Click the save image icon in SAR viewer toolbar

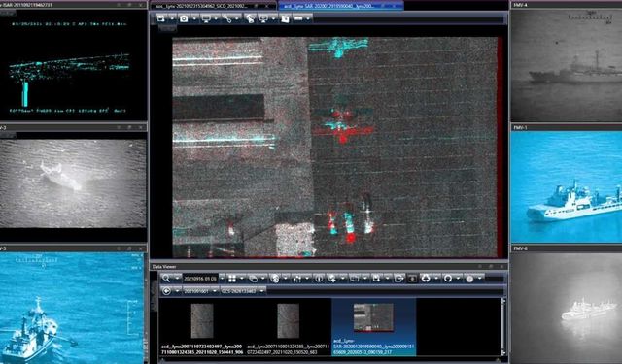tap(160, 18)
